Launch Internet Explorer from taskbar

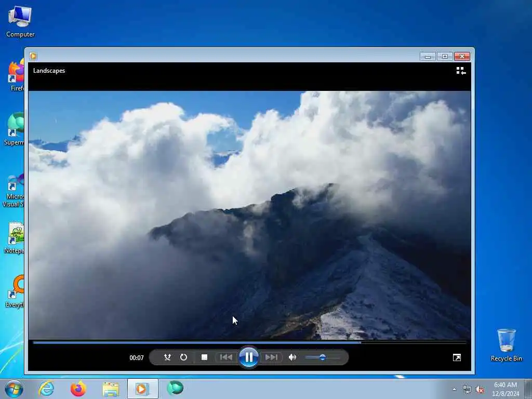coord(46,389)
